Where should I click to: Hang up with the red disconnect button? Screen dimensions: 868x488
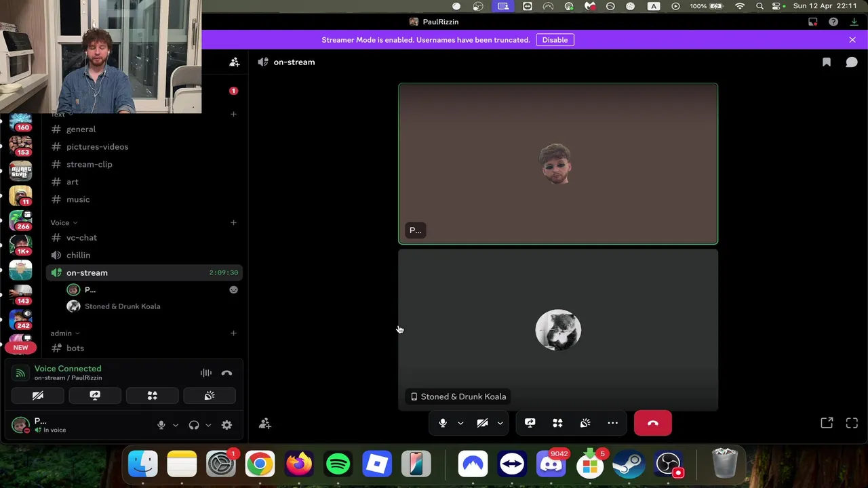click(653, 423)
